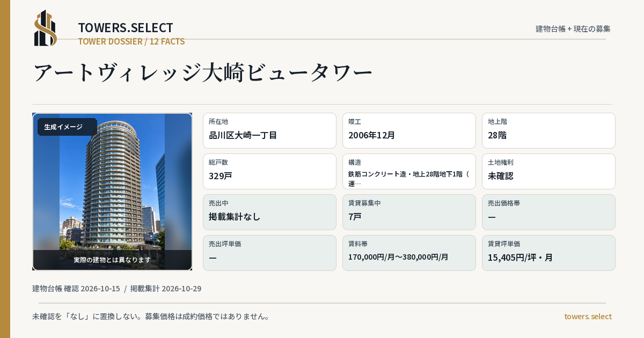Select the 賃貸坪単価 label
The height and width of the screenshot is (338, 644).
[504, 244]
